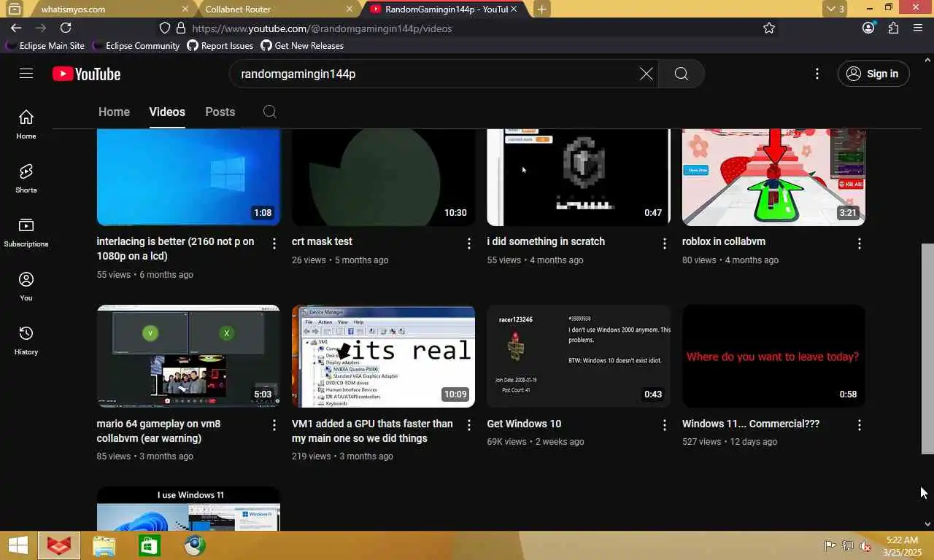Open the Report Issues bookmark

(x=220, y=45)
